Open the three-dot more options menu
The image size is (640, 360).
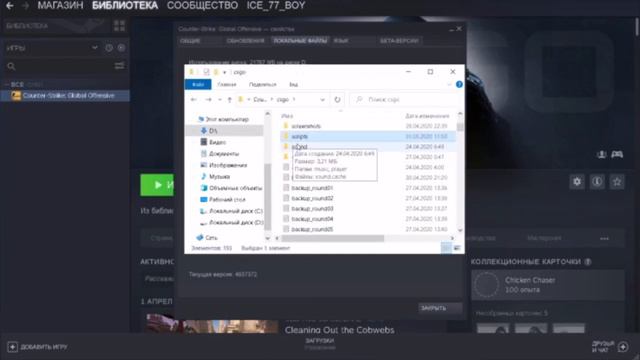coord(604,238)
